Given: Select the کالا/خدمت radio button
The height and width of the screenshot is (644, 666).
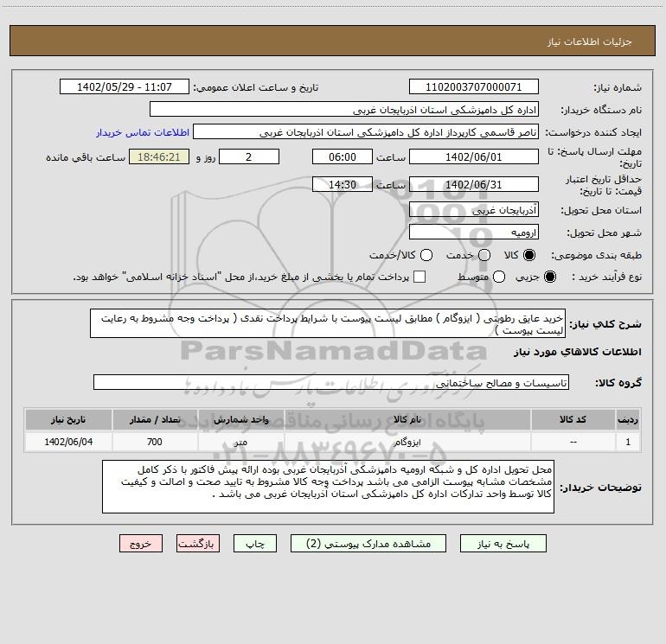Looking at the screenshot, I should [426, 255].
